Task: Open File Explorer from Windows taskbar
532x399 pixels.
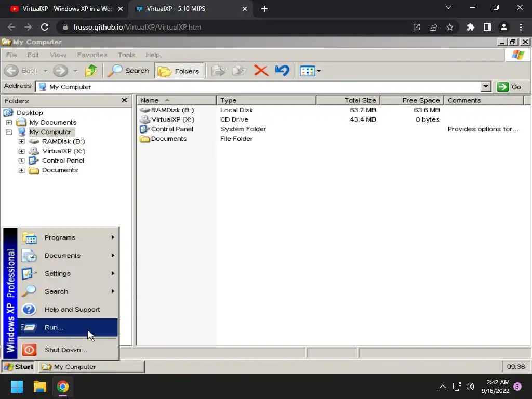Action: [39, 387]
